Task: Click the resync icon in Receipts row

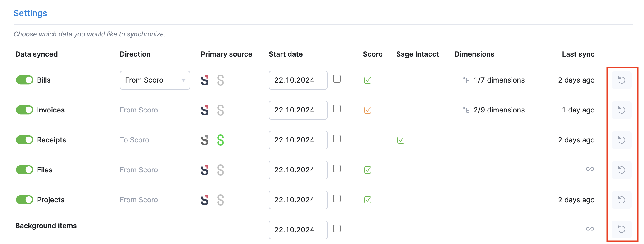Action: tap(621, 140)
